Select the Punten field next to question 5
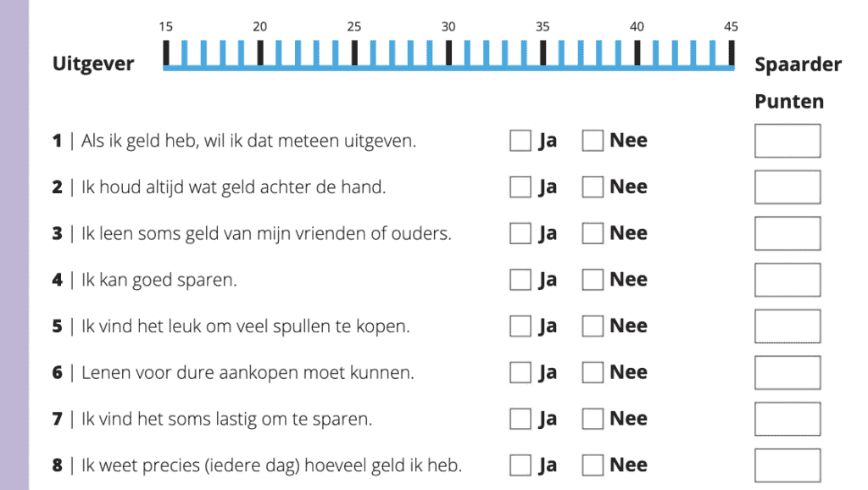This screenshot has width=868, height=490. point(787,326)
